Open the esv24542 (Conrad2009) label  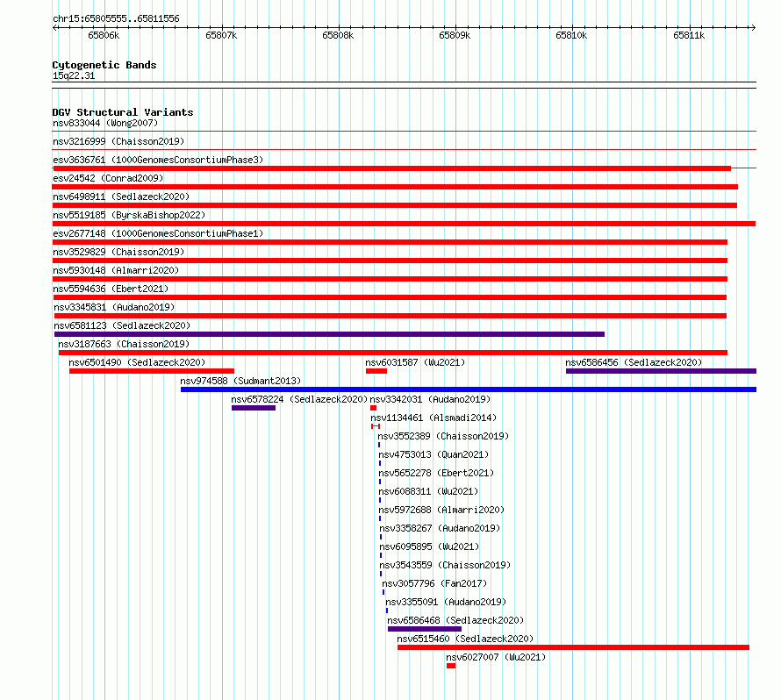108,178
